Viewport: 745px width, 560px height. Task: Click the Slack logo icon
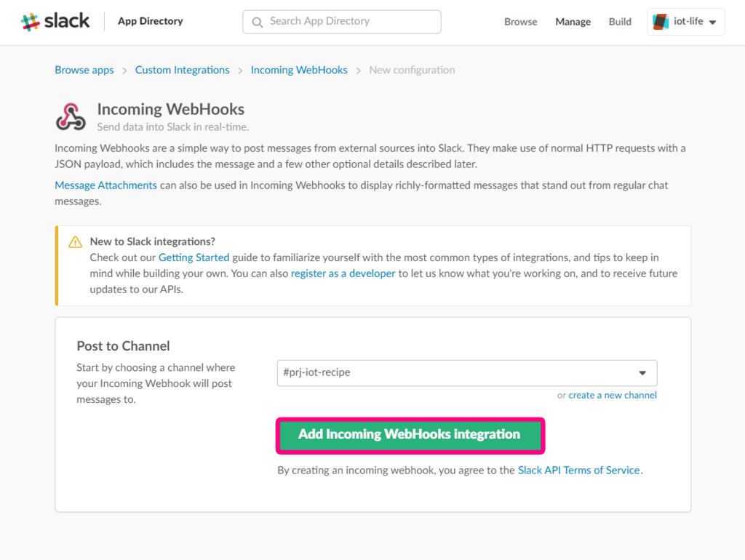coord(30,22)
